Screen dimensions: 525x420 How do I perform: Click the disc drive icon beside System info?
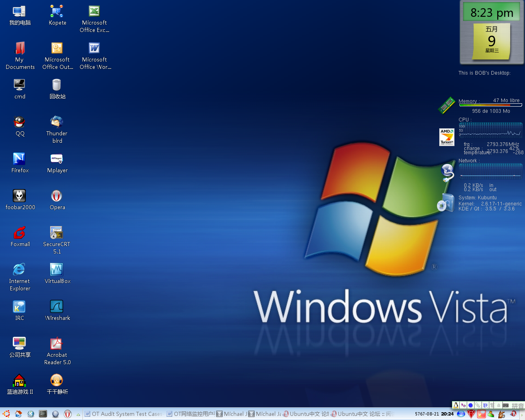point(445,202)
